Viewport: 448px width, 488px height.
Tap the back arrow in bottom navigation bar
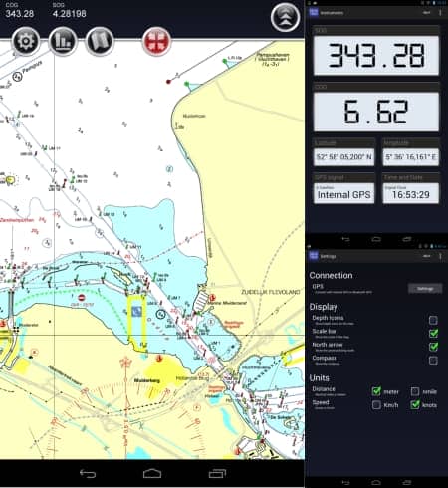pos(88,474)
